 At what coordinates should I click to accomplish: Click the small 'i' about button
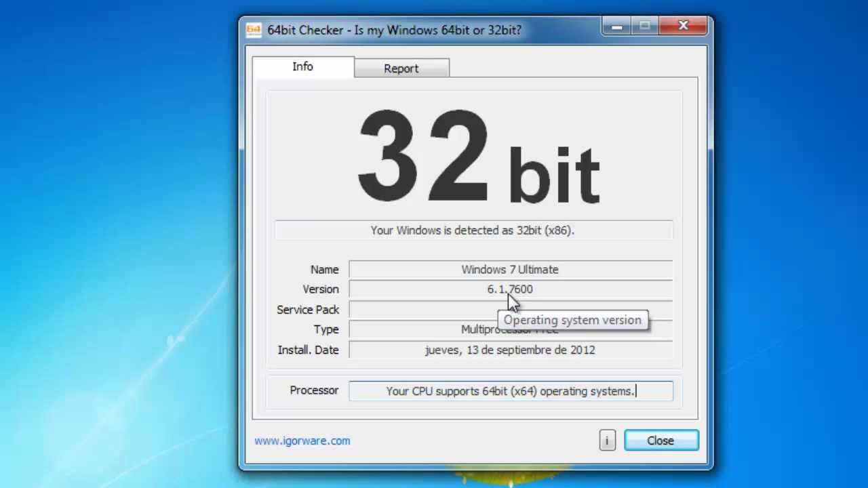(x=607, y=441)
